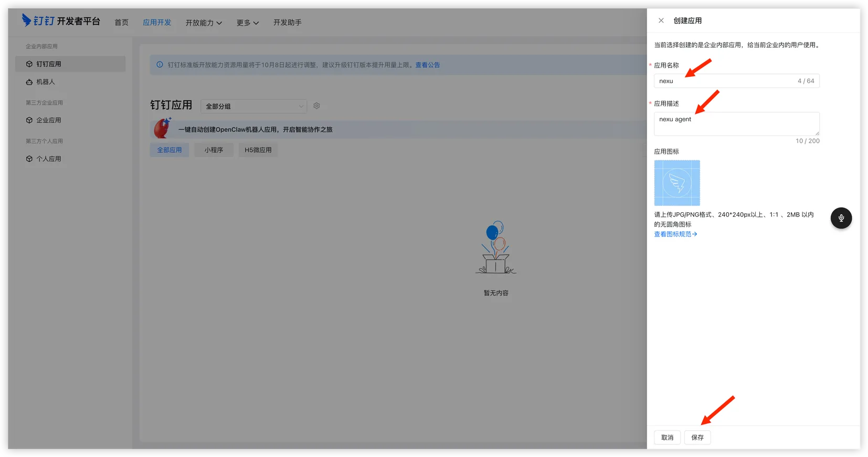Switch to the H5微应用 tab
Image resolution: width=868 pixels, height=457 pixels.
pos(258,150)
